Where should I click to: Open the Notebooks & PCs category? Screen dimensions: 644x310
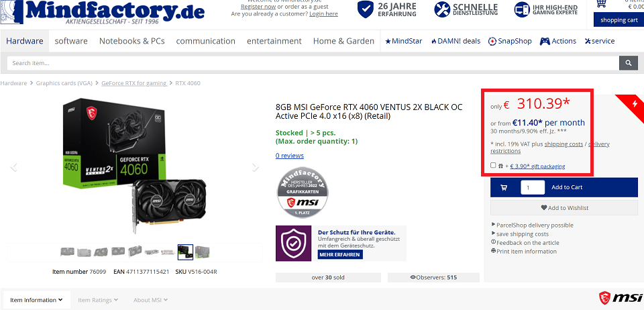click(x=132, y=41)
